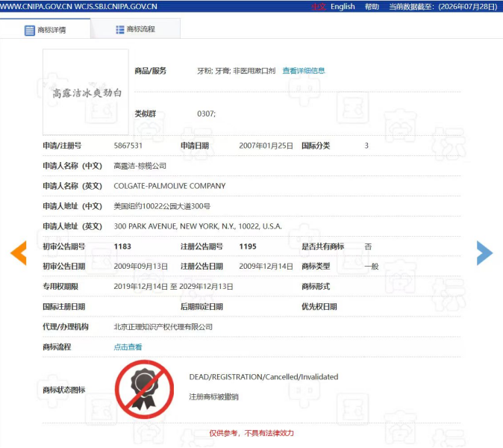503x448 pixels.
Task: Click Chinese address 美国纽约10022公园大道300号
Action: click(x=162, y=206)
